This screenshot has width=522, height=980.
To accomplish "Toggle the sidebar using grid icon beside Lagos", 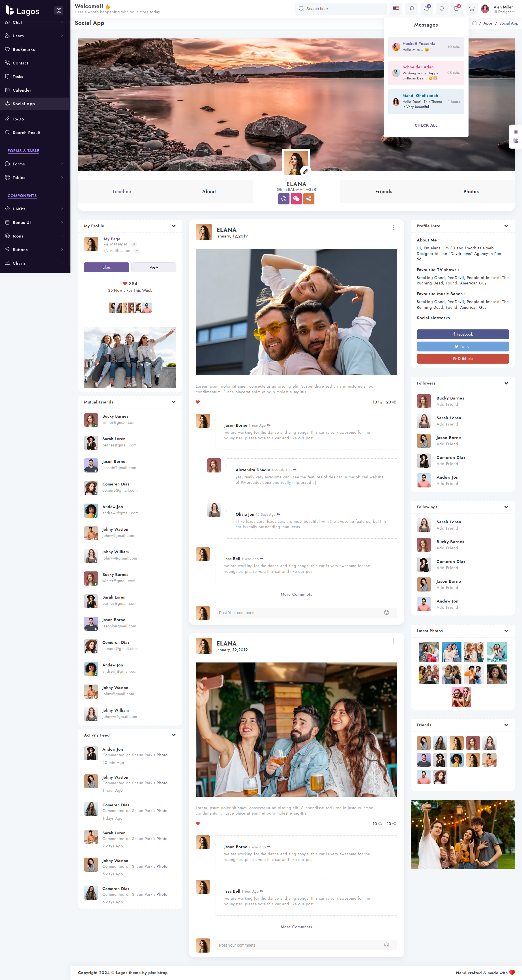I will pyautogui.click(x=59, y=11).
